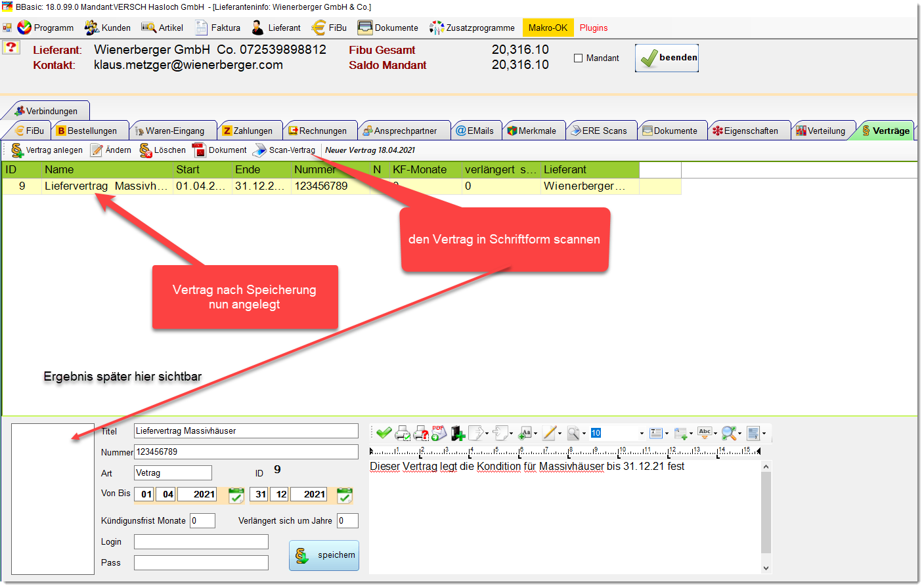Screen dimensions: 924x588
Task: Click the binder with green plus icon
Action: coord(458,433)
